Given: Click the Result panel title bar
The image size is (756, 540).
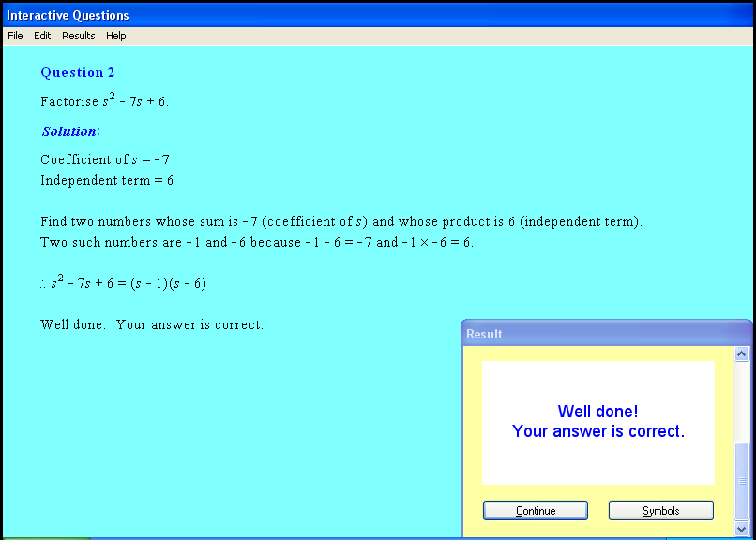Looking at the screenshot, I should point(607,334).
